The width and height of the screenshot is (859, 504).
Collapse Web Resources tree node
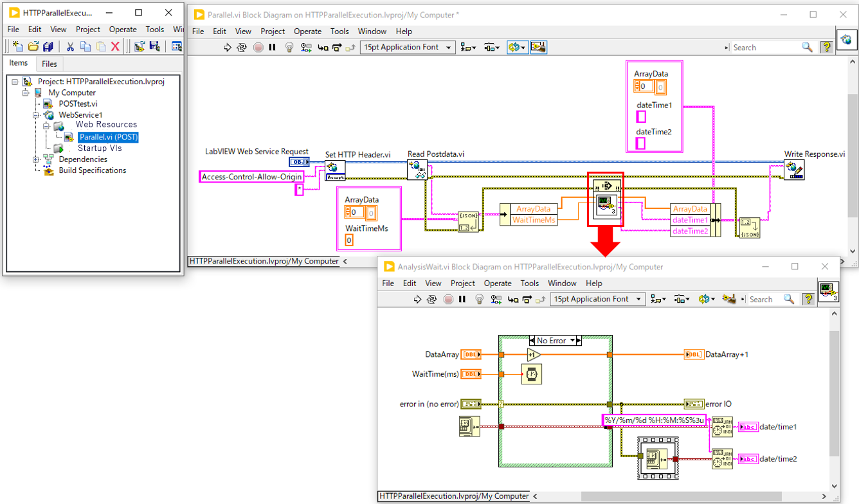[x=48, y=126]
